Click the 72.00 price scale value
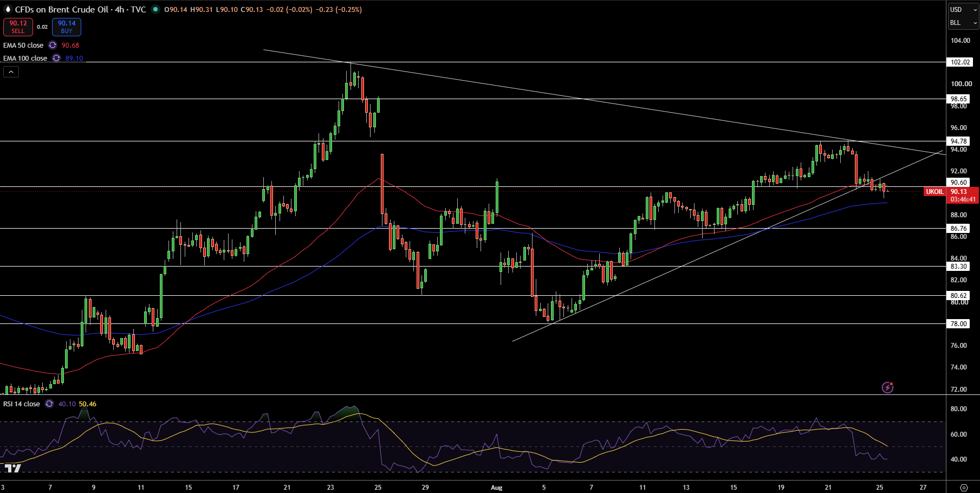 point(959,390)
